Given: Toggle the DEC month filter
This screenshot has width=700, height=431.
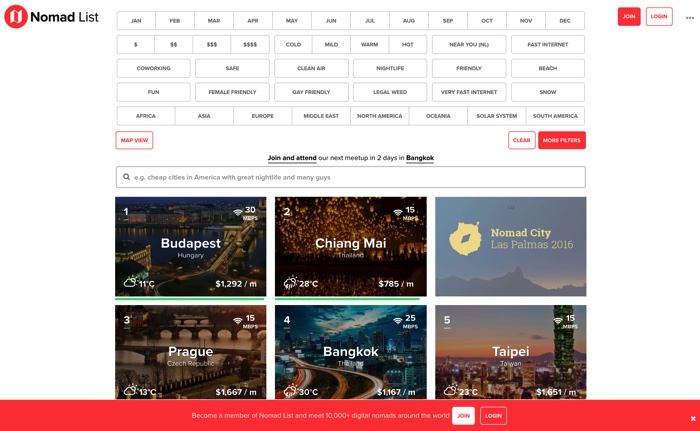Looking at the screenshot, I should coord(565,21).
